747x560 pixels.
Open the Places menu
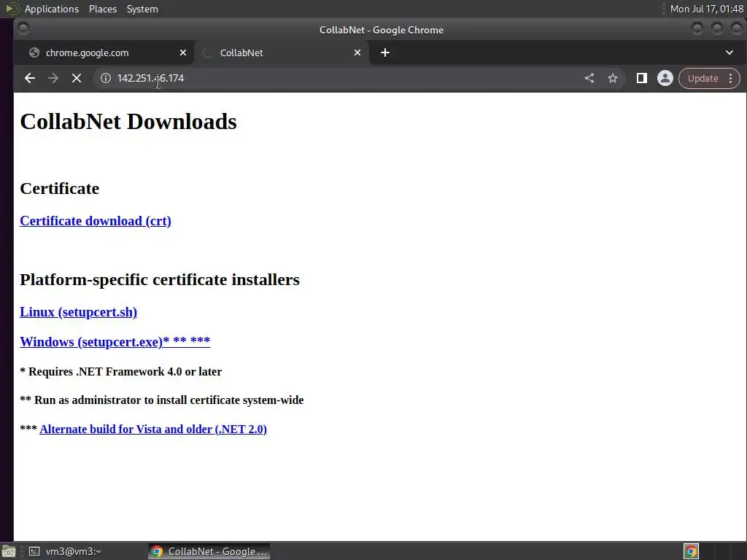coord(102,9)
